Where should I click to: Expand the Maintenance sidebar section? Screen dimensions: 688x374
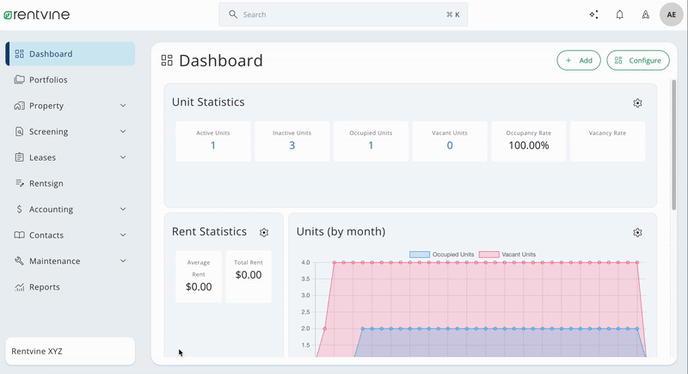coord(70,261)
